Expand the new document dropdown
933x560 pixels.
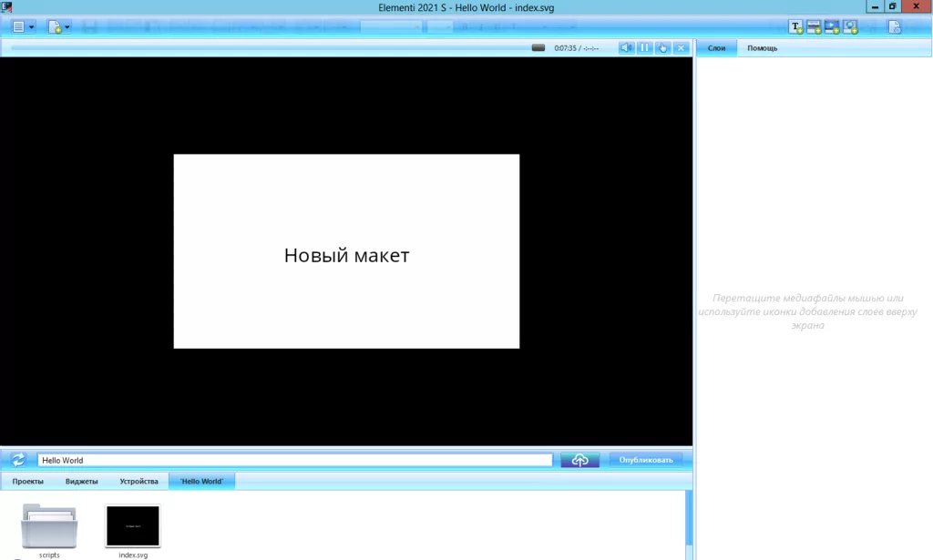pyautogui.click(x=59, y=26)
